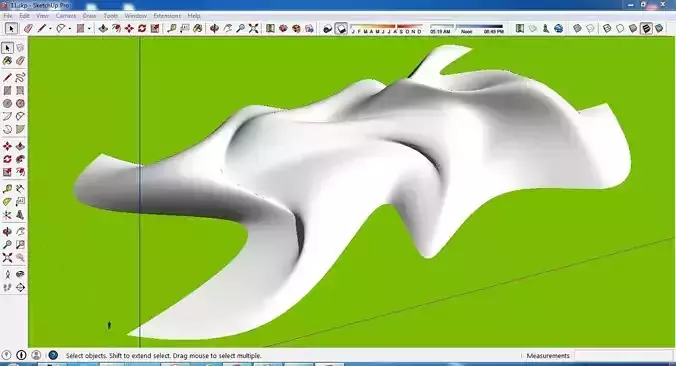676x366 pixels.
Task: Select the Axes tool in left palette
Action: 7,215
